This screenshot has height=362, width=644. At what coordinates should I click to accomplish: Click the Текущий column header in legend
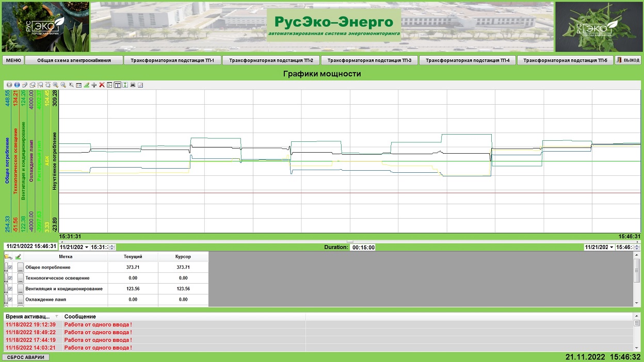click(133, 256)
